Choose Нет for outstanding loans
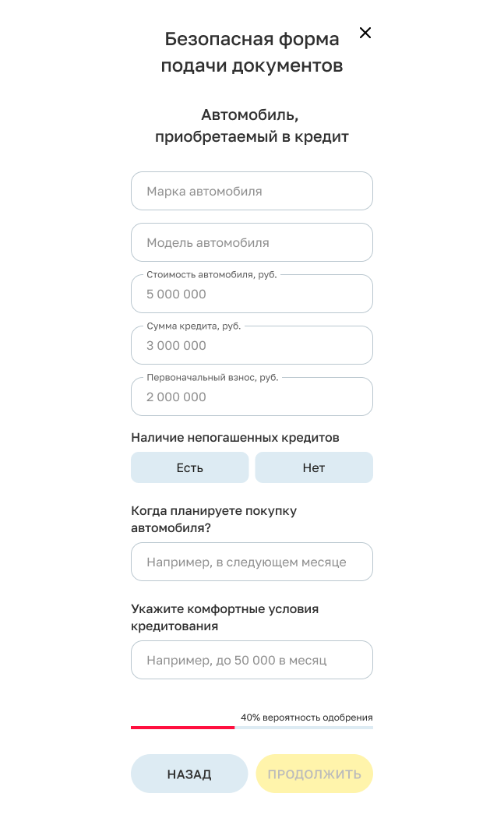Screen dimensions: 504x818 (314, 467)
